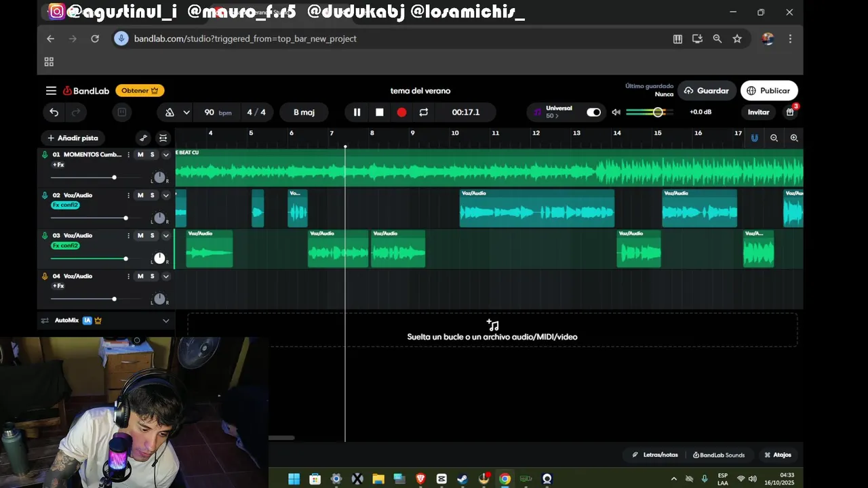This screenshot has width=868, height=488.
Task: Arm track 02 Voz/Audio microphone icon
Action: [x=45, y=195]
